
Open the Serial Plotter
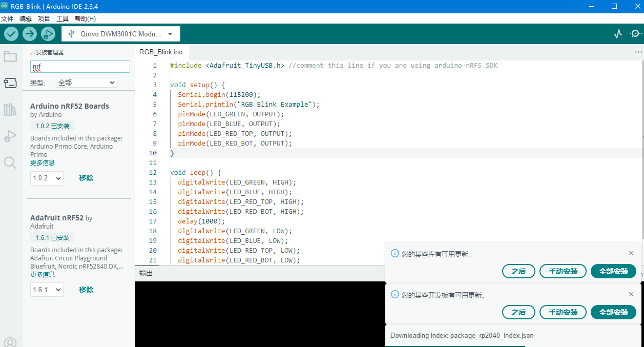point(618,34)
